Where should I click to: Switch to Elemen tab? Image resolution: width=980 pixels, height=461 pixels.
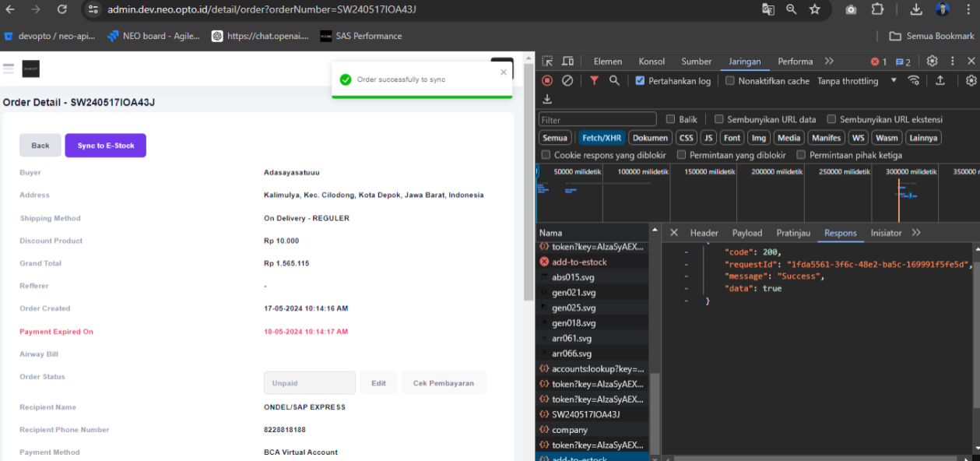pos(608,62)
